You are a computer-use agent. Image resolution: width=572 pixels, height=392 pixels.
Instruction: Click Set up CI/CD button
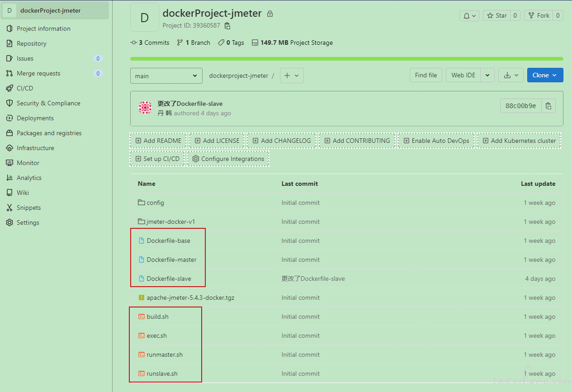point(157,159)
